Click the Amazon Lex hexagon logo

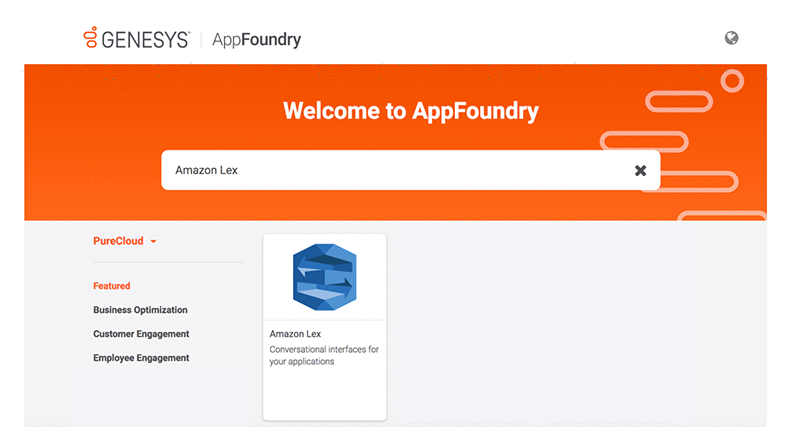point(324,277)
